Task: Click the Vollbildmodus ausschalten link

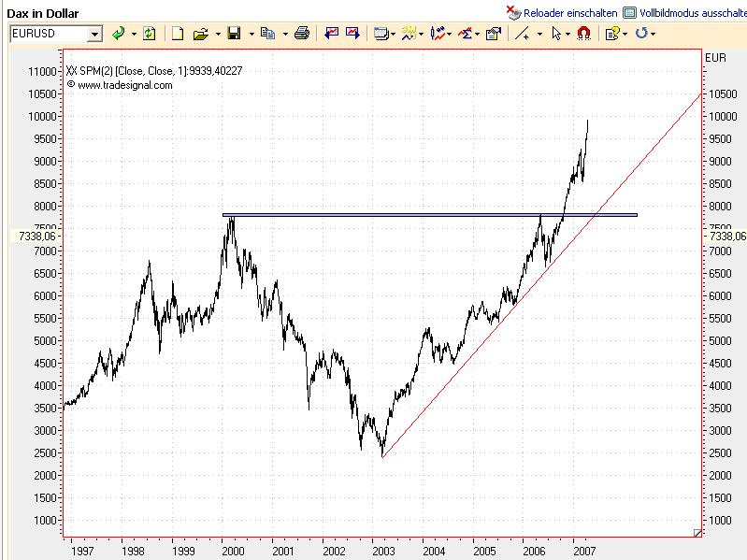Action: 693,13
